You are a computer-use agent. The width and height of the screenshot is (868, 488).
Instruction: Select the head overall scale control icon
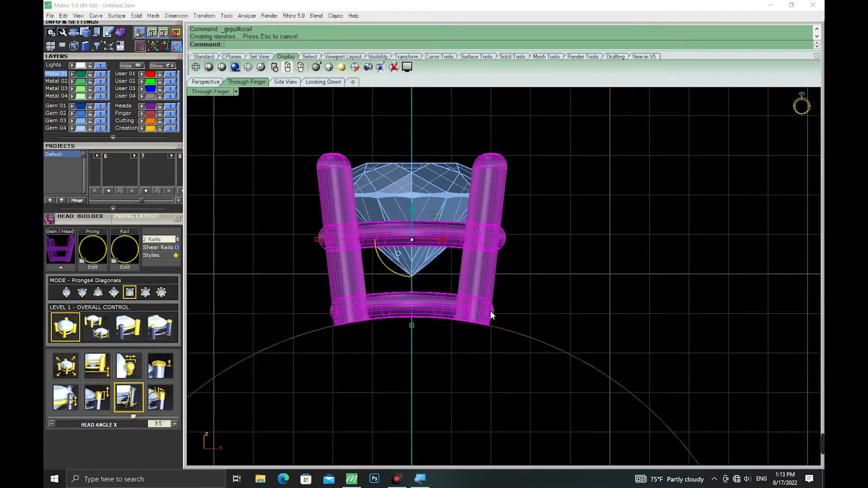click(66, 366)
